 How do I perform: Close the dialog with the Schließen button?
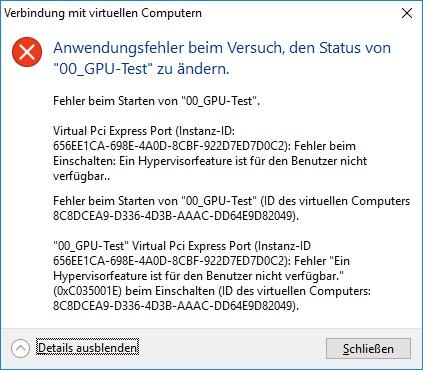(368, 349)
